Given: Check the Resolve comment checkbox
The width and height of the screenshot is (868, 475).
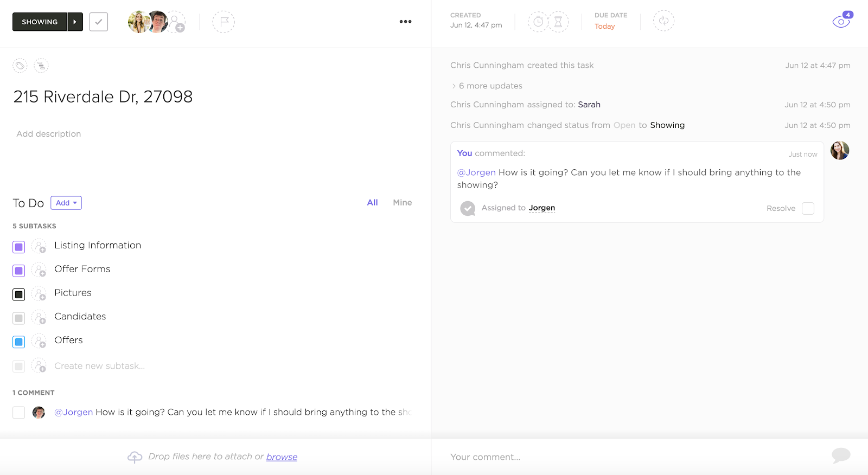Looking at the screenshot, I should 808,209.
